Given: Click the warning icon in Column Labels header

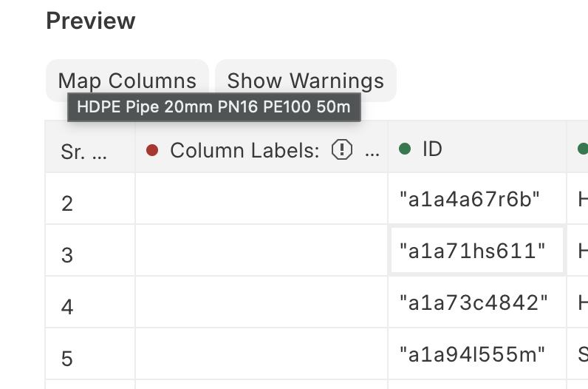Looking at the screenshot, I should (x=341, y=150).
